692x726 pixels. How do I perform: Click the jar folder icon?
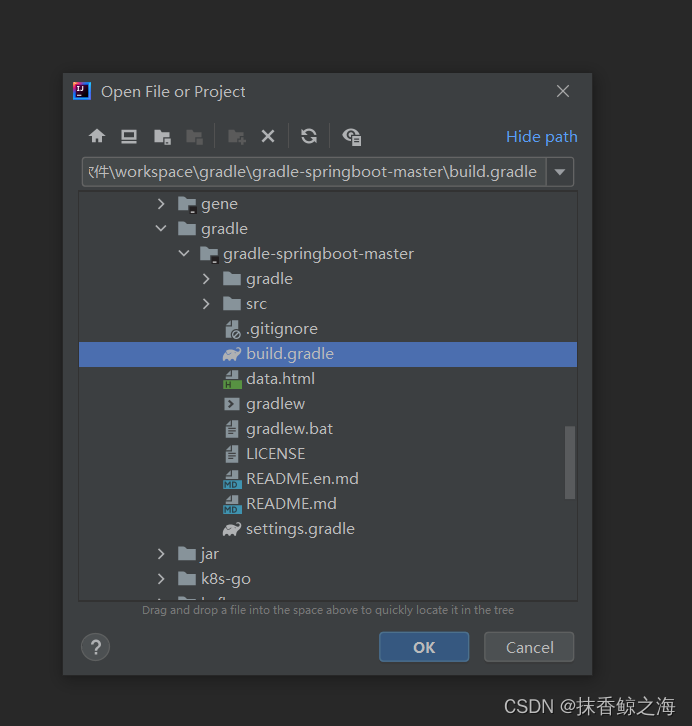187,554
